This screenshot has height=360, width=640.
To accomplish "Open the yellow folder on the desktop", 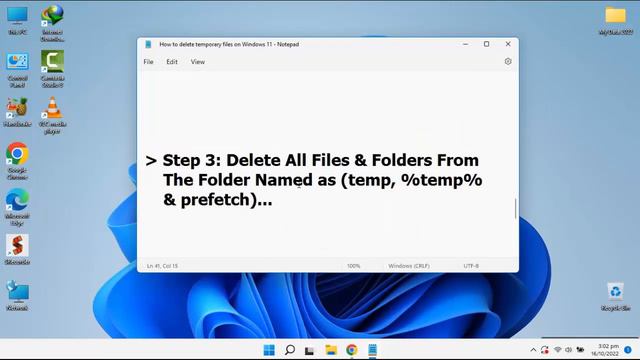I will coord(616,20).
